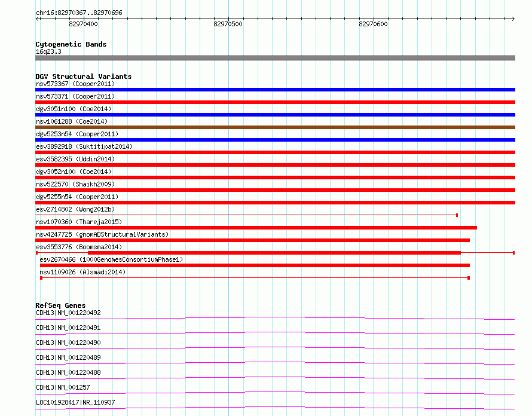This screenshot has width=532, height=416.
Task: Open the nsv4247725 (gnomADStructuralVariants) label
Action: [x=102, y=234]
